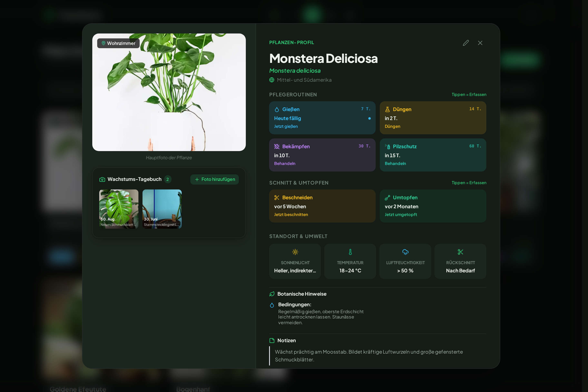Image resolution: width=588 pixels, height=392 pixels.
Task: Click the leaf icon beside Botanische Hinweise
Action: [x=272, y=294]
